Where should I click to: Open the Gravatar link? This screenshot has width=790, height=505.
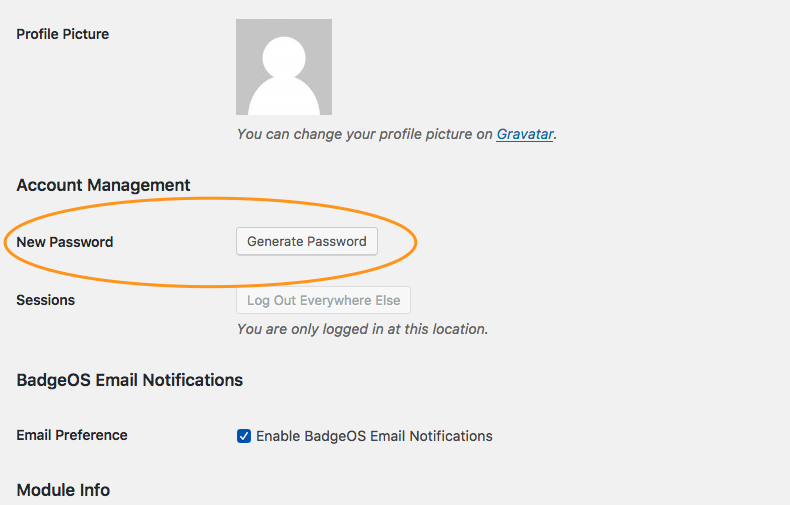(524, 134)
